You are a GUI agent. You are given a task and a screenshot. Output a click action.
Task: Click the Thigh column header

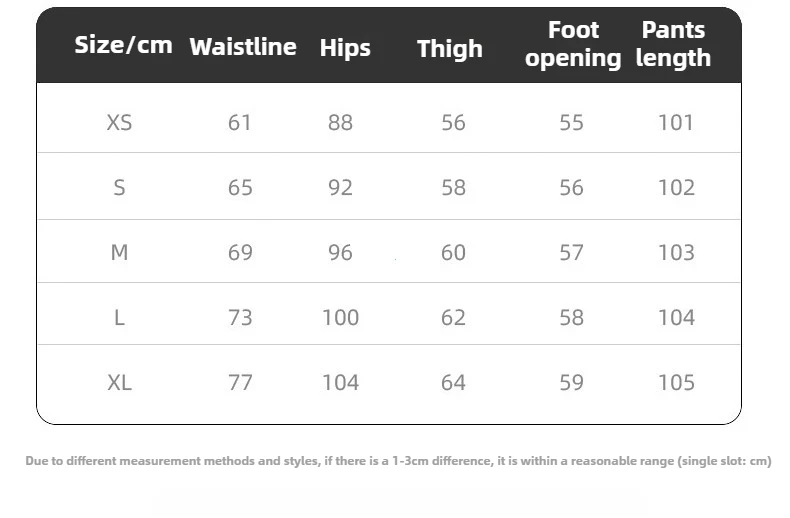pos(449,49)
